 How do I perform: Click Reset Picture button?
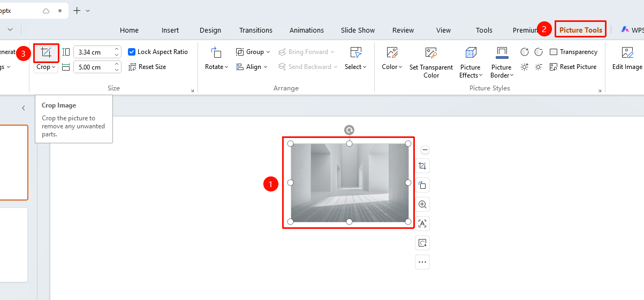pyautogui.click(x=573, y=67)
